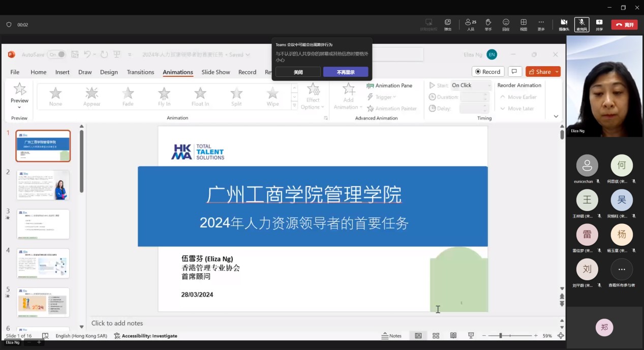Screen dimensions: 644x350
Task: Switch to Slide Sorter view
Action: click(x=436, y=336)
